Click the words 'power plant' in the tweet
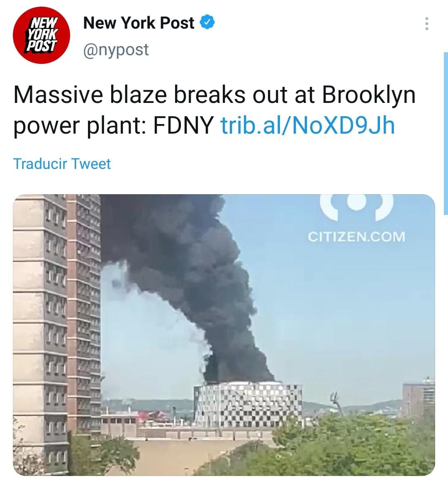This screenshot has width=448, height=488. tap(77, 126)
